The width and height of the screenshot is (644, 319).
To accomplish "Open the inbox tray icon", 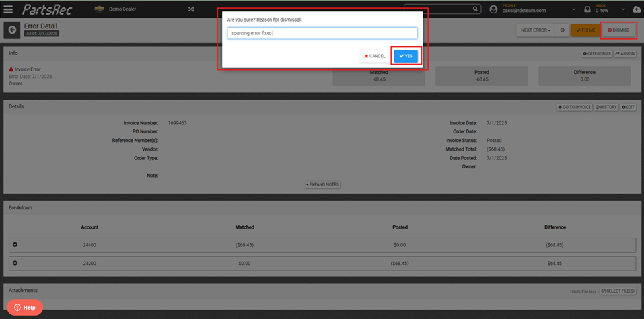I will 588,9.
